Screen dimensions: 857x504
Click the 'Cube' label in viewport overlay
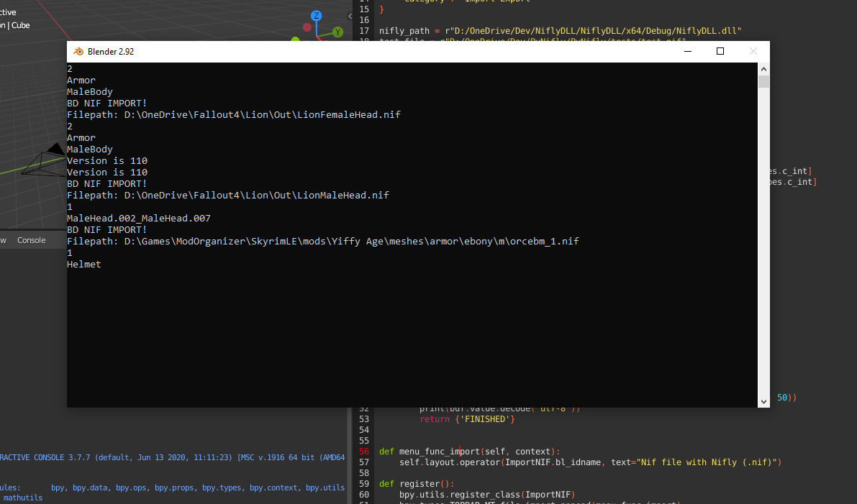click(x=21, y=25)
